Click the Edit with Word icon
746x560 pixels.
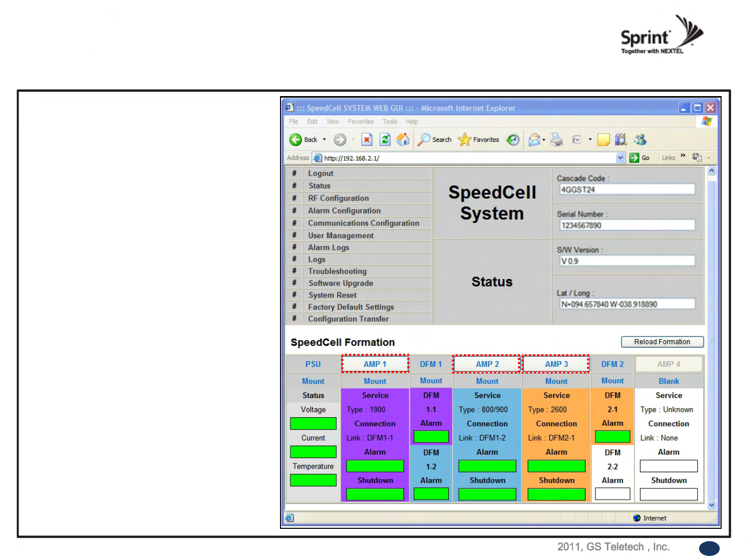coord(577,139)
